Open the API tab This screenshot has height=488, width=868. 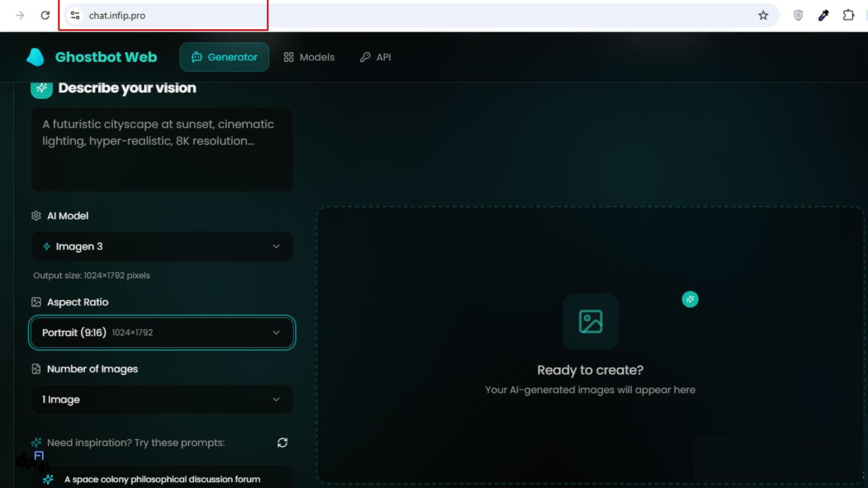pyautogui.click(x=375, y=57)
